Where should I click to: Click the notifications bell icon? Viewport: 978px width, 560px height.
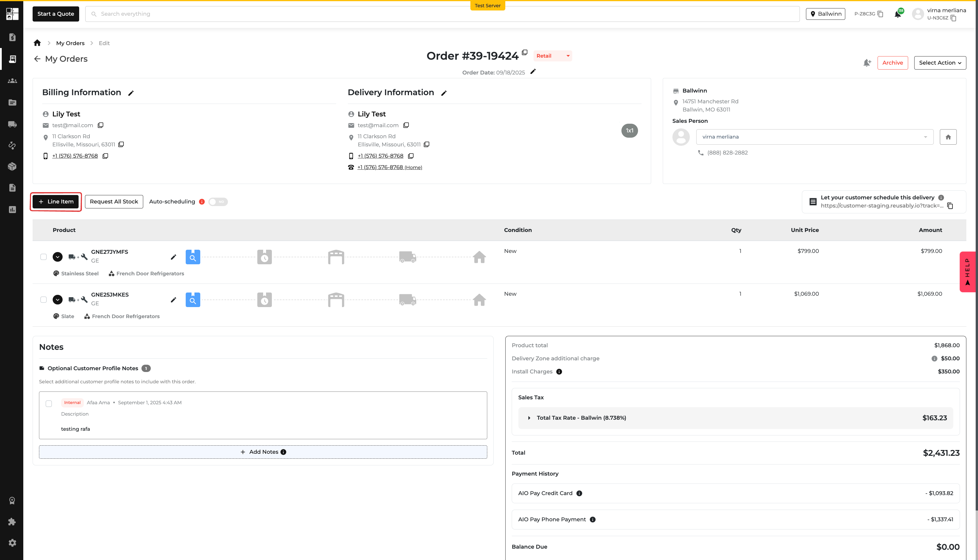[x=898, y=14]
